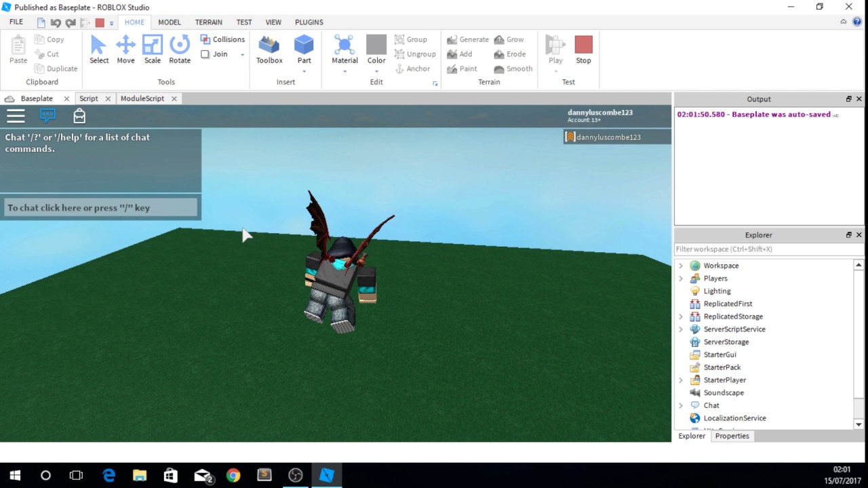Image resolution: width=868 pixels, height=488 pixels.
Task: Open the Toolbox
Action: tap(269, 49)
